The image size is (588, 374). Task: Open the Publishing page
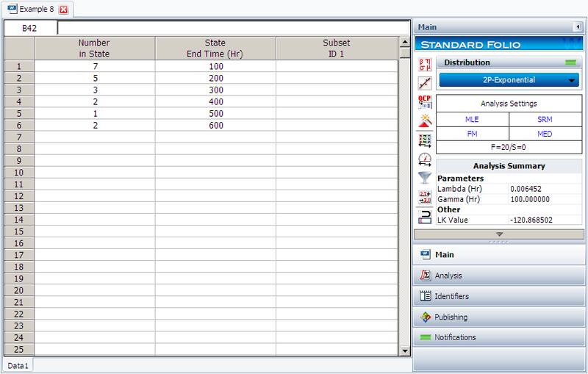click(451, 317)
